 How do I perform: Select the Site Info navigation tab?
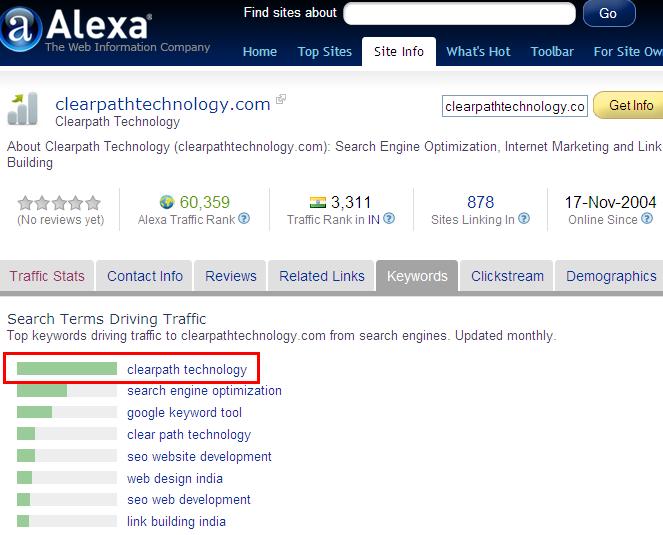pyautogui.click(x=399, y=52)
